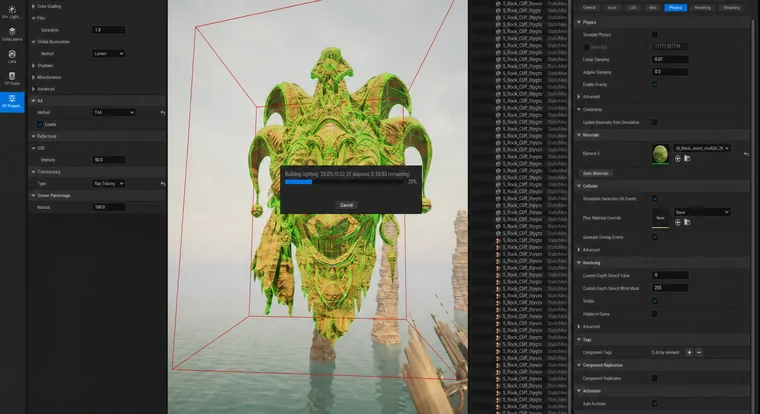Enable Component Replicates checkbox

pyautogui.click(x=655, y=378)
